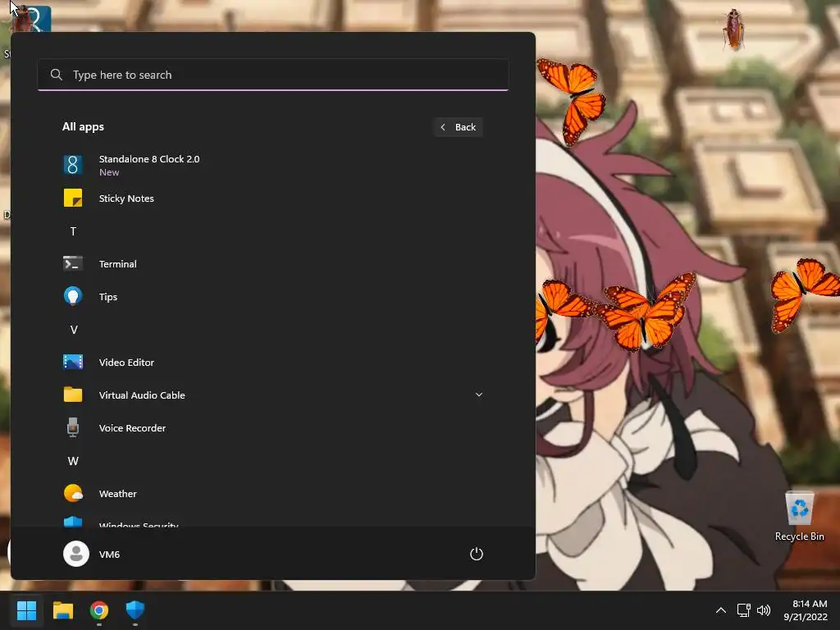Click the "Video Editor" text label
This screenshot has width=840, height=630.
click(x=126, y=362)
